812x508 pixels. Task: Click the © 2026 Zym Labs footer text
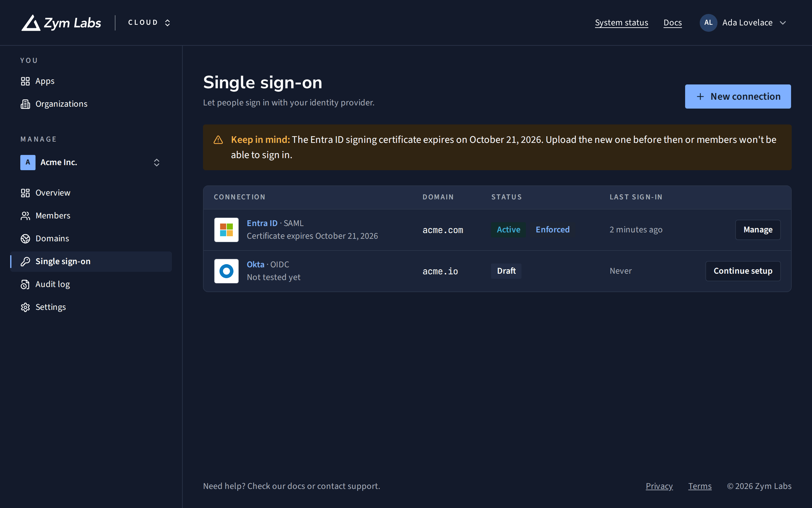coord(759,486)
